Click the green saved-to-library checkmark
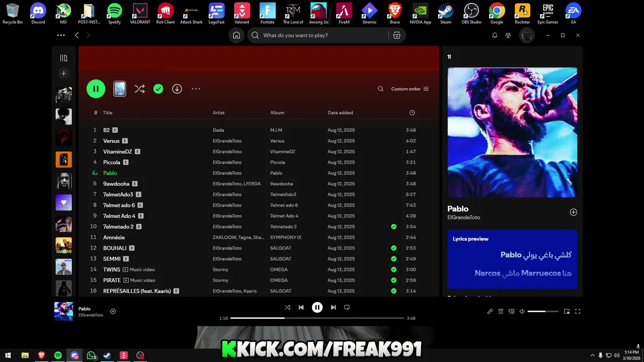The height and width of the screenshot is (362, 644). (158, 89)
